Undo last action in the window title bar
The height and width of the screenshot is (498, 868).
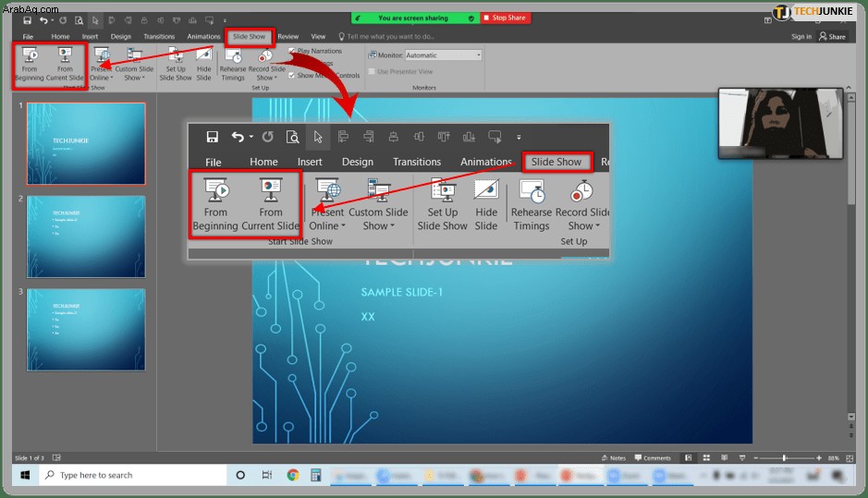point(43,20)
